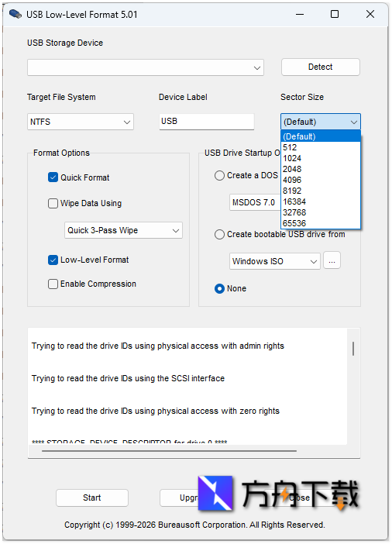This screenshot has width=392, height=544.
Task: Open the Windows ISO source dropdown
Action: (274, 261)
